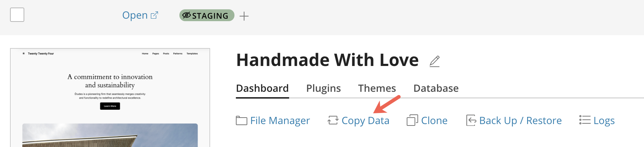Click the Clone duplicate icon
The width and height of the screenshot is (644, 147).
tap(412, 120)
